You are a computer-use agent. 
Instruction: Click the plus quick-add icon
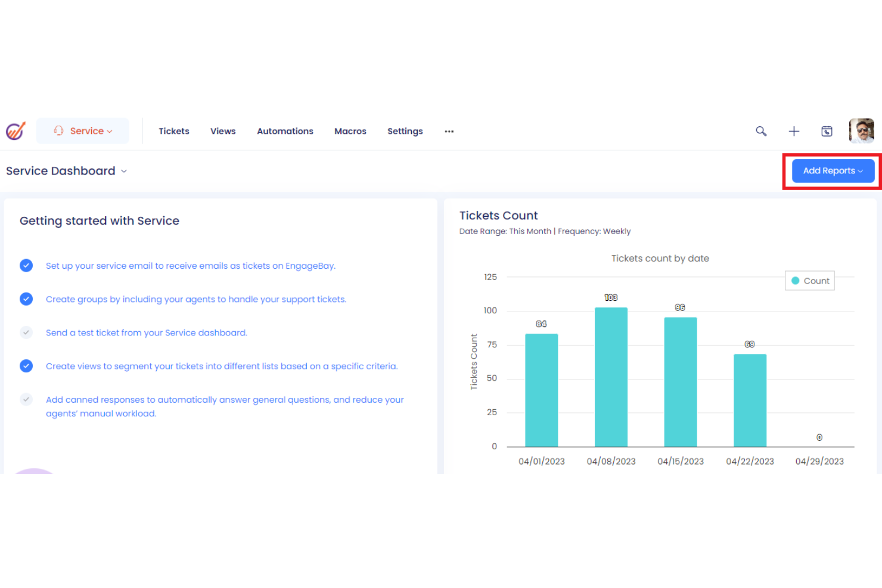794,130
